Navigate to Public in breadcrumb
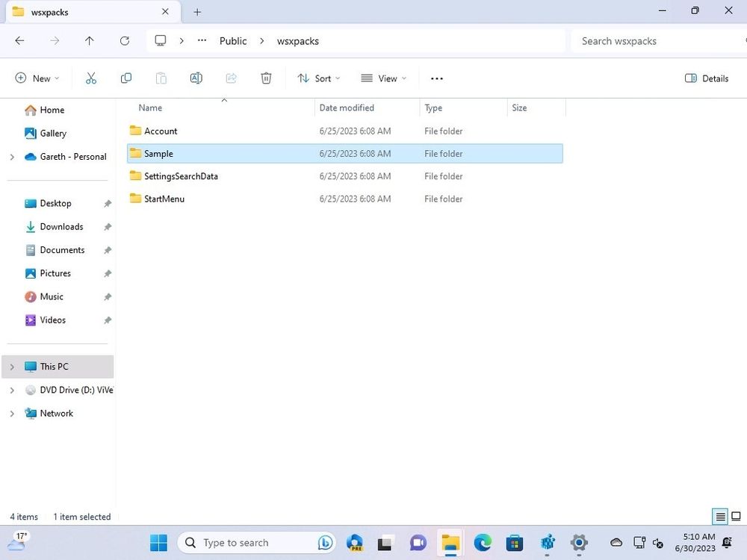The height and width of the screenshot is (560, 747). tap(233, 41)
